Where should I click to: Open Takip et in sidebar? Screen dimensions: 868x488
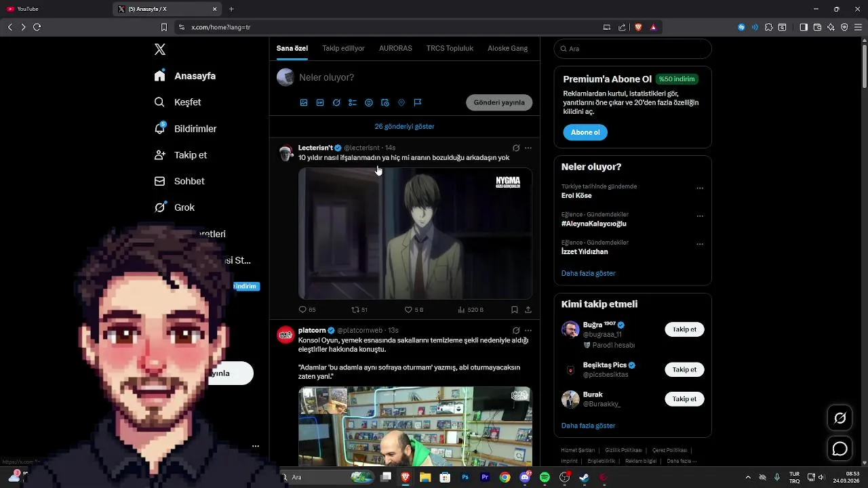[x=180, y=155]
